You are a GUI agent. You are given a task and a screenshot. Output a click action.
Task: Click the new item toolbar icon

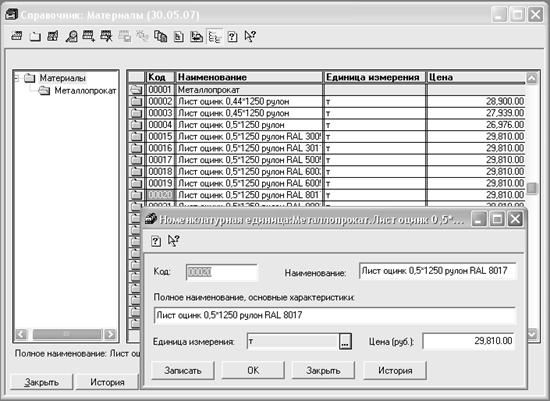[17, 36]
